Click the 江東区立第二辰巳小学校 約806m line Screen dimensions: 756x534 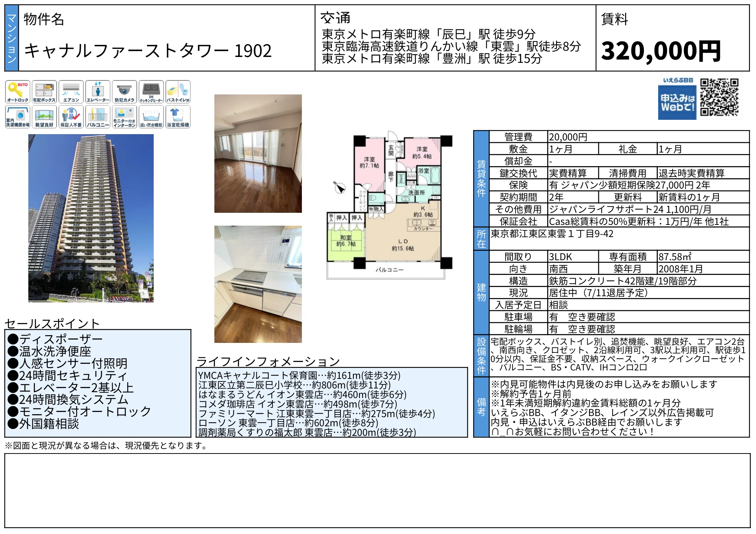point(295,385)
